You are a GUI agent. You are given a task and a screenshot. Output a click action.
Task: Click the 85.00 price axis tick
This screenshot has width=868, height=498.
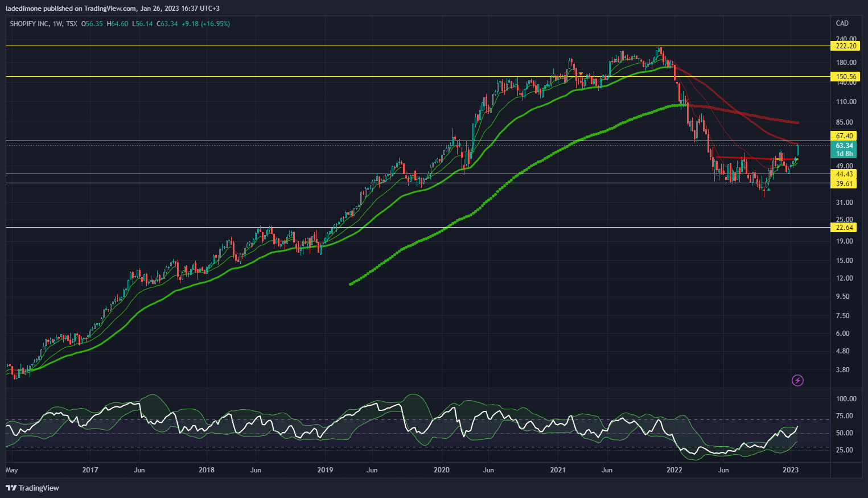(844, 122)
